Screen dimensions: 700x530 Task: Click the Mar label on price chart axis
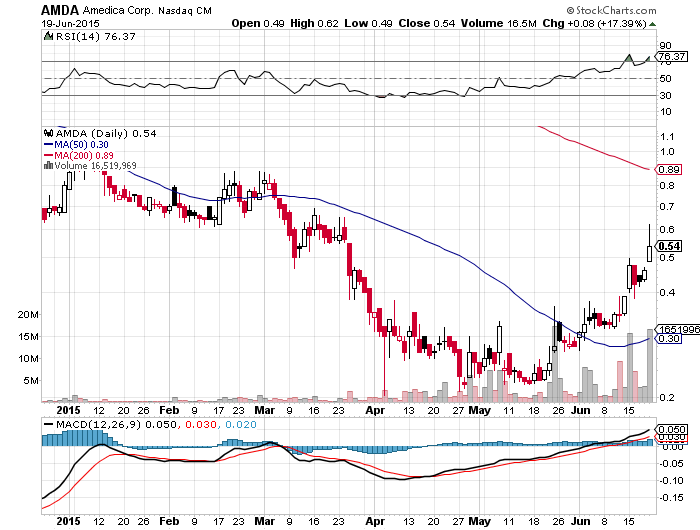[264, 410]
